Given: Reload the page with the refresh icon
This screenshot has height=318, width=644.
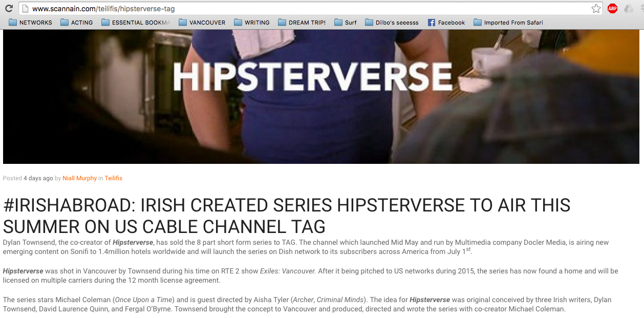Looking at the screenshot, I should coord(9,8).
